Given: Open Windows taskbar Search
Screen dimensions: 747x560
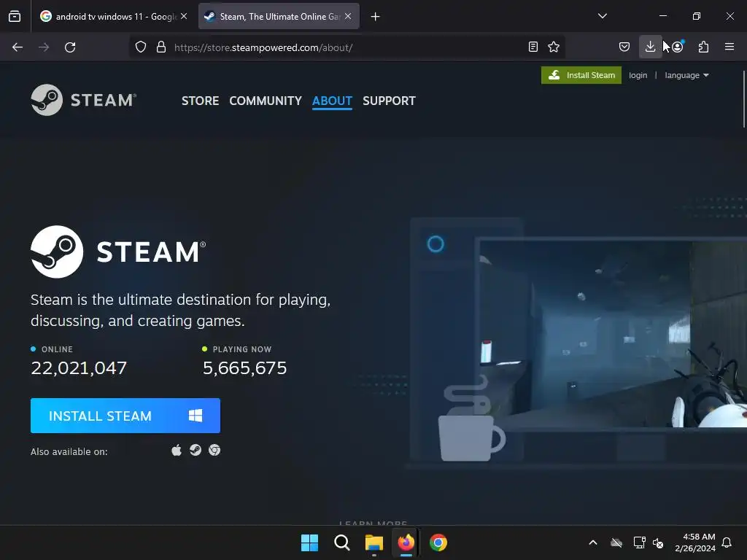Looking at the screenshot, I should click(x=341, y=542).
